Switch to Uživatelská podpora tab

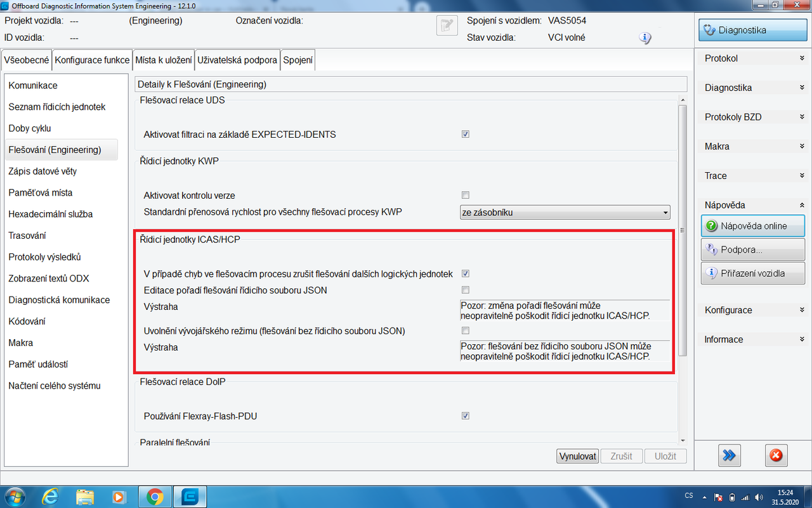click(x=237, y=60)
